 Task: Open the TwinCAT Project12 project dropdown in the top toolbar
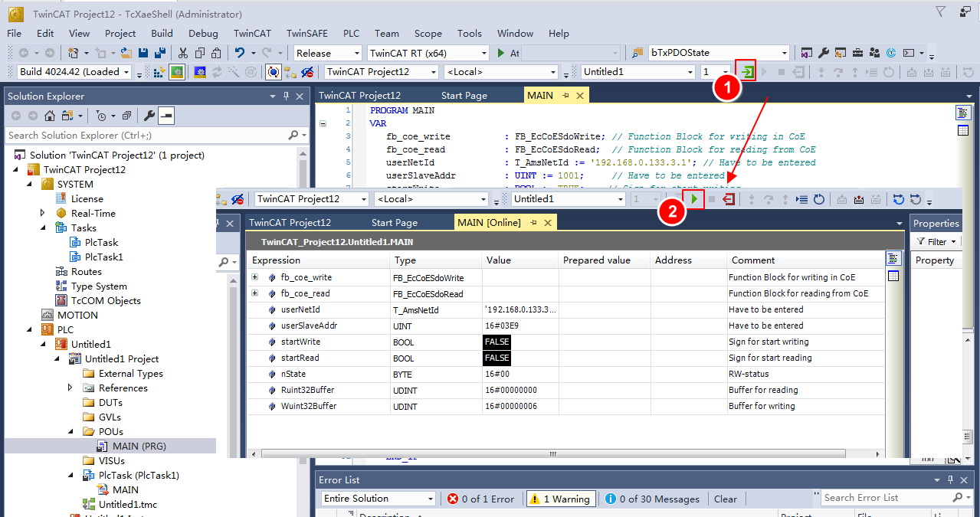(x=382, y=72)
